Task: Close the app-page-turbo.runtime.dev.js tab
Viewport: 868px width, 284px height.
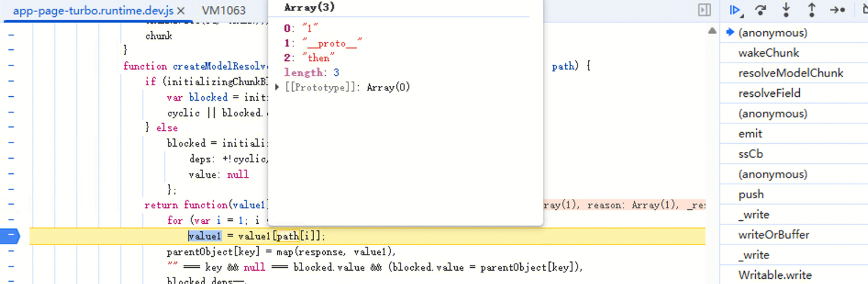Action: [x=181, y=10]
